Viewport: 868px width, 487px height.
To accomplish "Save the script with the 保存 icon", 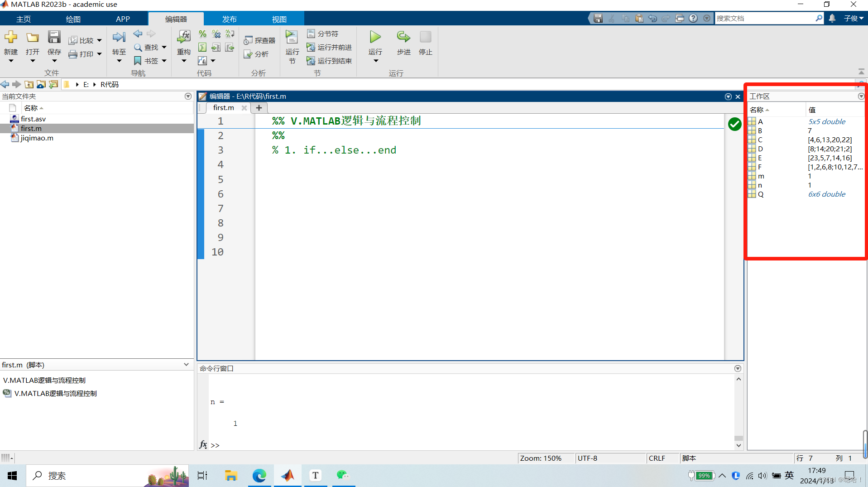I will (54, 37).
